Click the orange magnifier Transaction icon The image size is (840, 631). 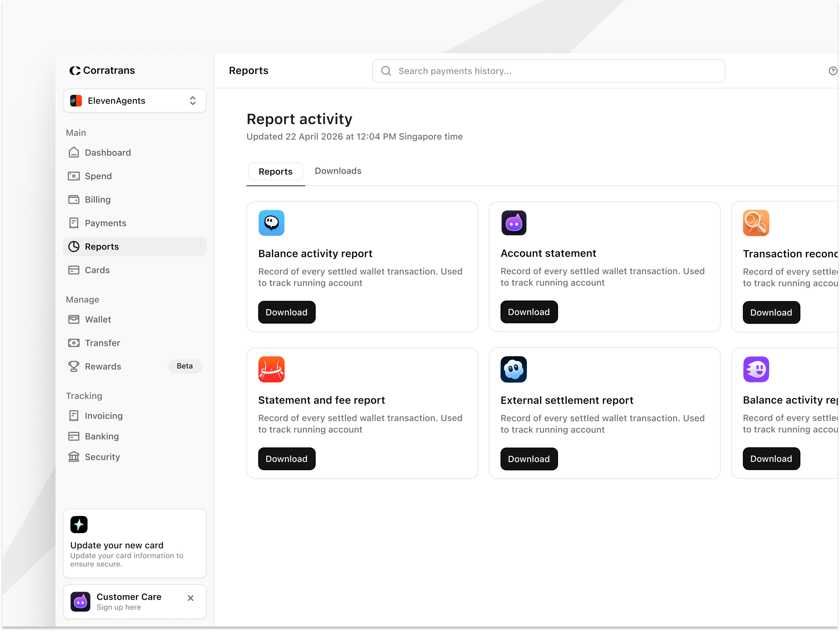(x=756, y=223)
